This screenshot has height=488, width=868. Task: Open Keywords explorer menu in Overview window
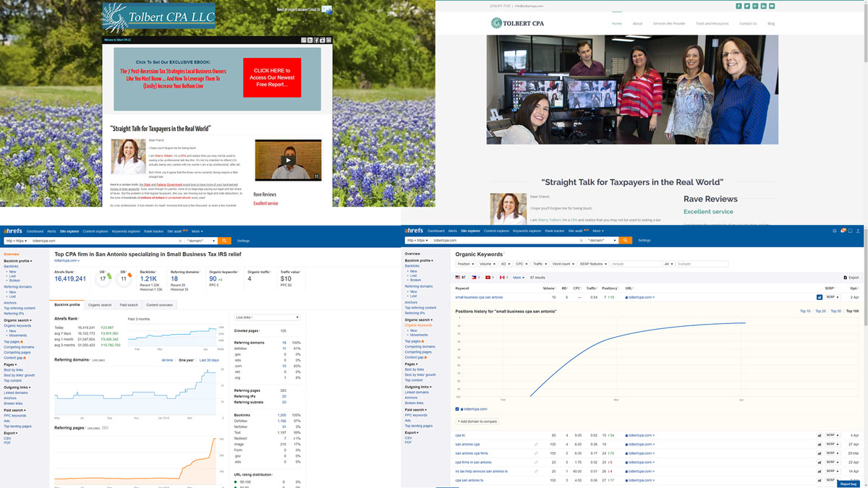pyautogui.click(x=126, y=231)
